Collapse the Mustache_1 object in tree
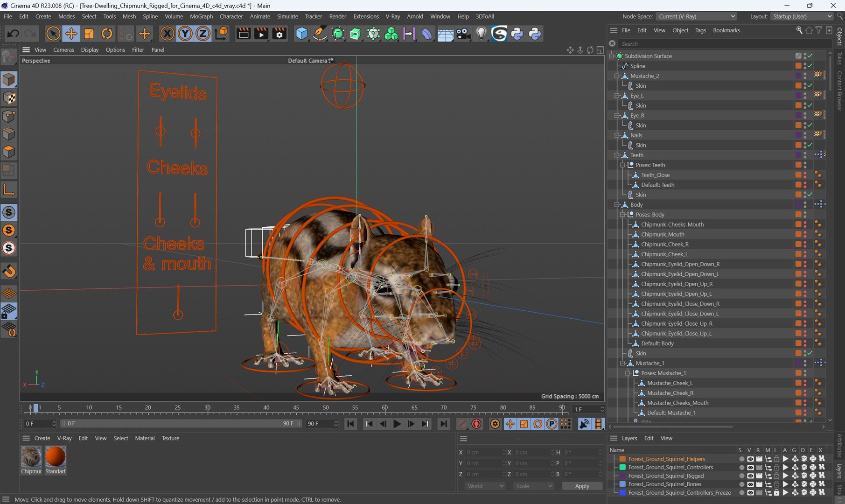This screenshot has width=845, height=504. (x=623, y=363)
